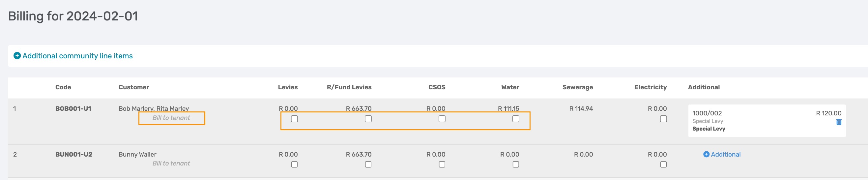Viewport: 868px width, 180px height.
Task: Open the Additional community line items link
Action: coord(77,56)
